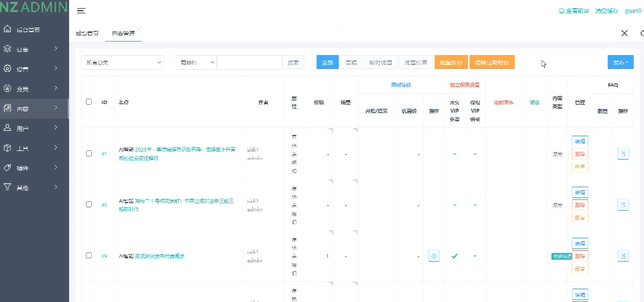
Task: Toggle the 永久VIP免费 dash in row 40
Action: click(454, 205)
